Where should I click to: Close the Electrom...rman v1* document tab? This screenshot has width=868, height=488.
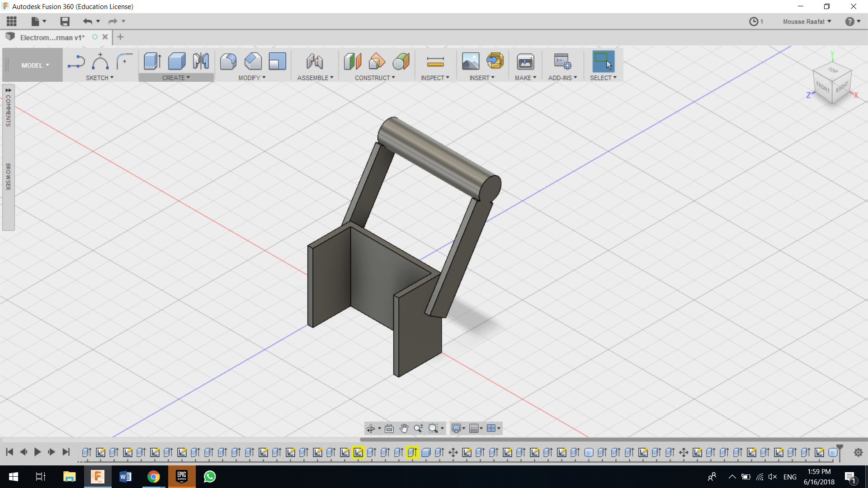(105, 37)
